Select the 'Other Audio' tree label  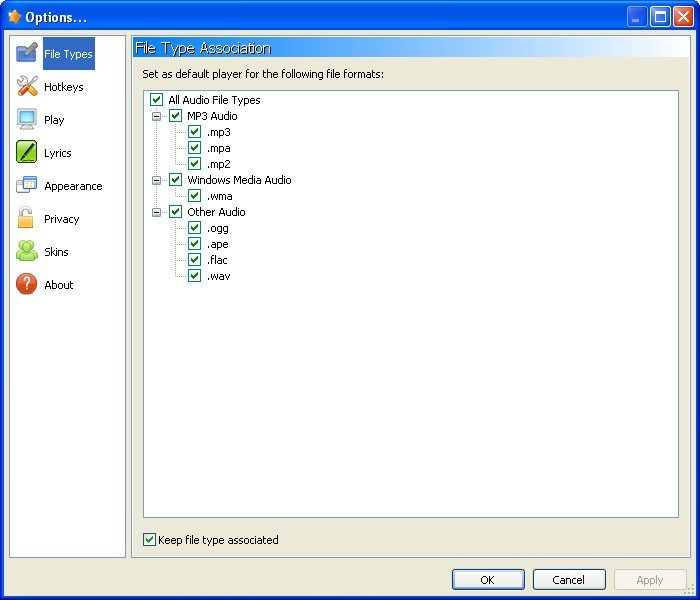(x=216, y=212)
